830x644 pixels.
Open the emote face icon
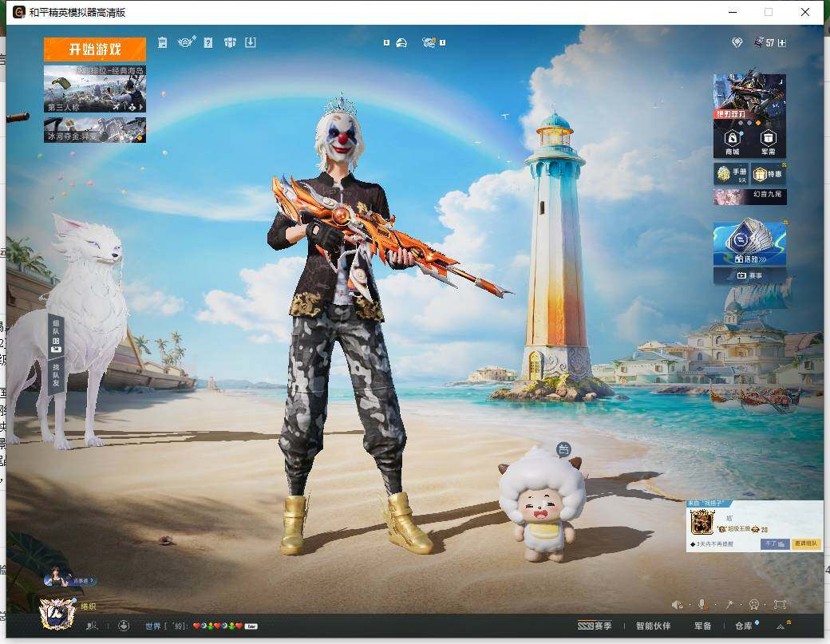pyautogui.click(x=754, y=604)
